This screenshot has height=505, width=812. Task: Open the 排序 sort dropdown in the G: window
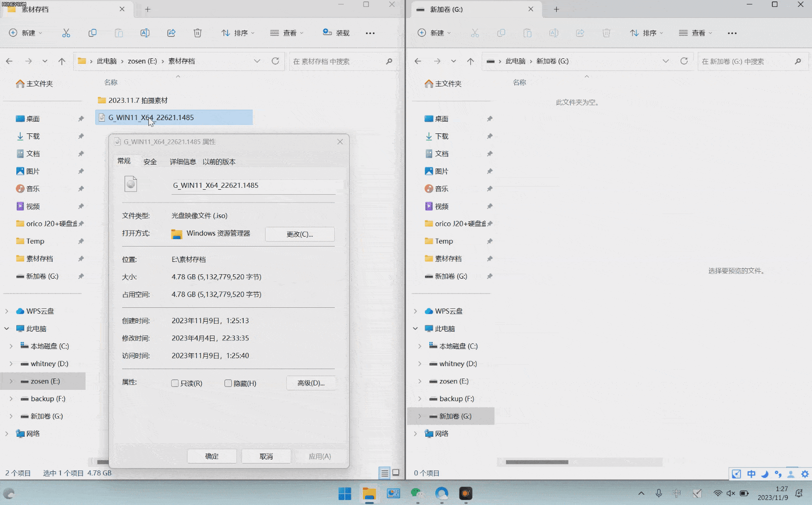[x=646, y=33]
